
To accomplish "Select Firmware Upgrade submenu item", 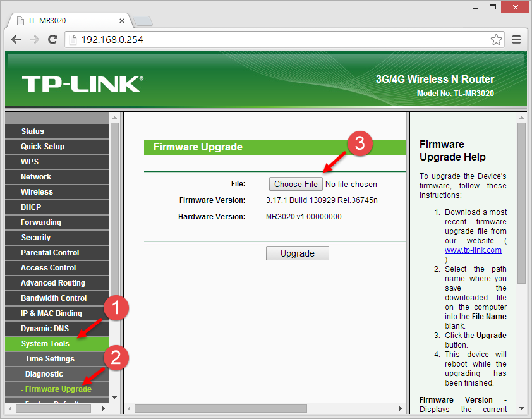I will pyautogui.click(x=57, y=389).
